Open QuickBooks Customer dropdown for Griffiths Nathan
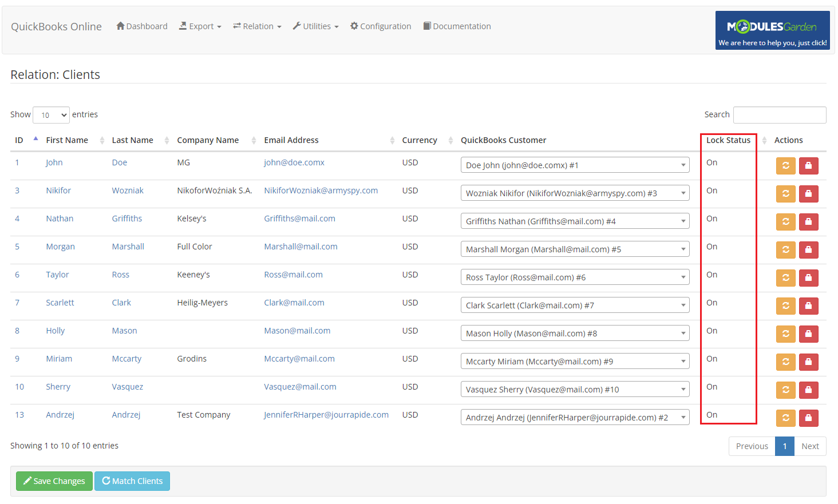The width and height of the screenshot is (838, 504). (575, 221)
